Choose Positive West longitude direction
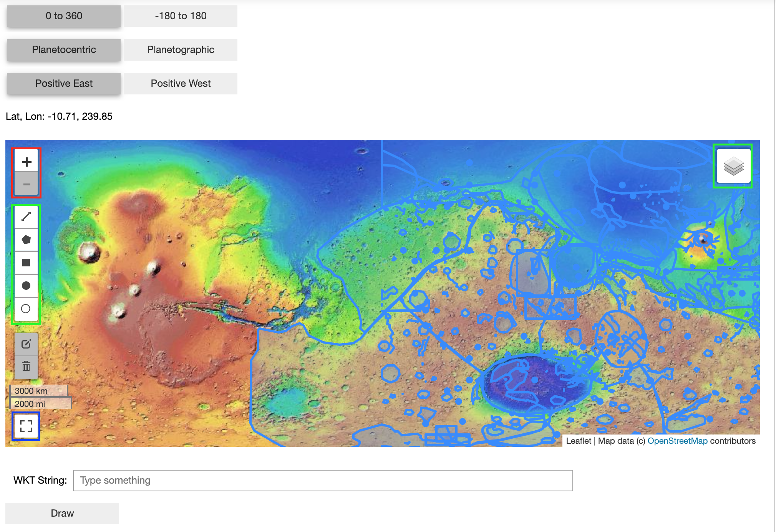776x532 pixels. pos(181,84)
